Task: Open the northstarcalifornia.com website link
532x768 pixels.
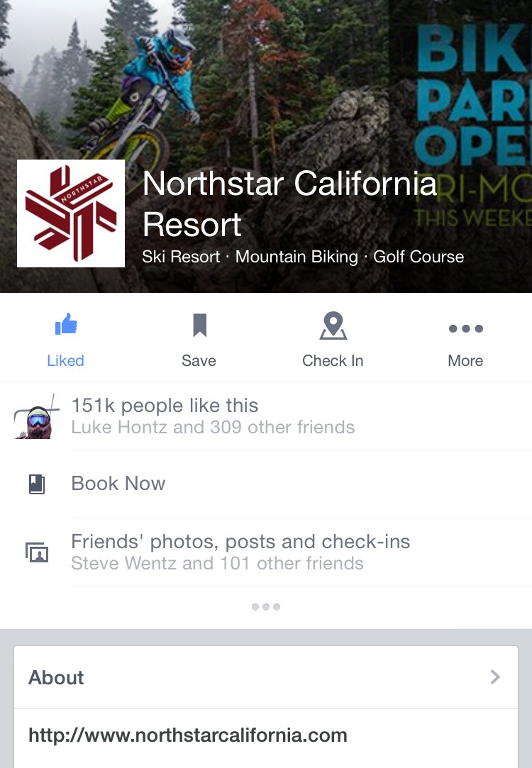Action: [x=188, y=735]
